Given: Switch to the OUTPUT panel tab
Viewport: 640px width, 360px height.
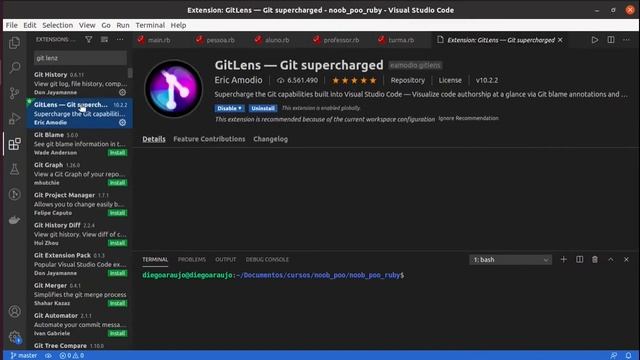Looking at the screenshot, I should [225, 260].
